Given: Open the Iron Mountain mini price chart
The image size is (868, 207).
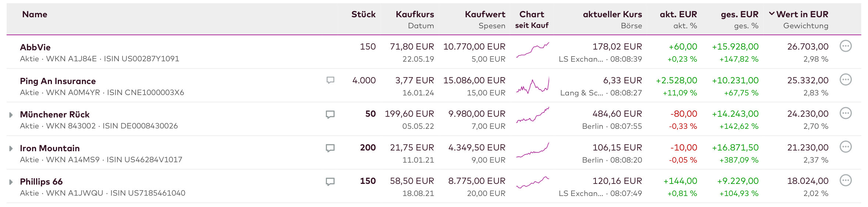Looking at the screenshot, I should point(532,150).
